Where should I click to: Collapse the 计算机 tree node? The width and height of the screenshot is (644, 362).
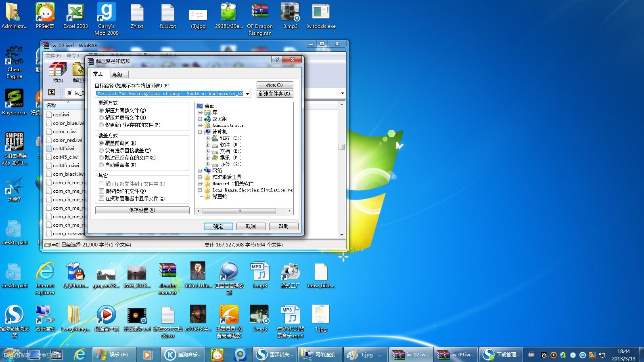200,132
